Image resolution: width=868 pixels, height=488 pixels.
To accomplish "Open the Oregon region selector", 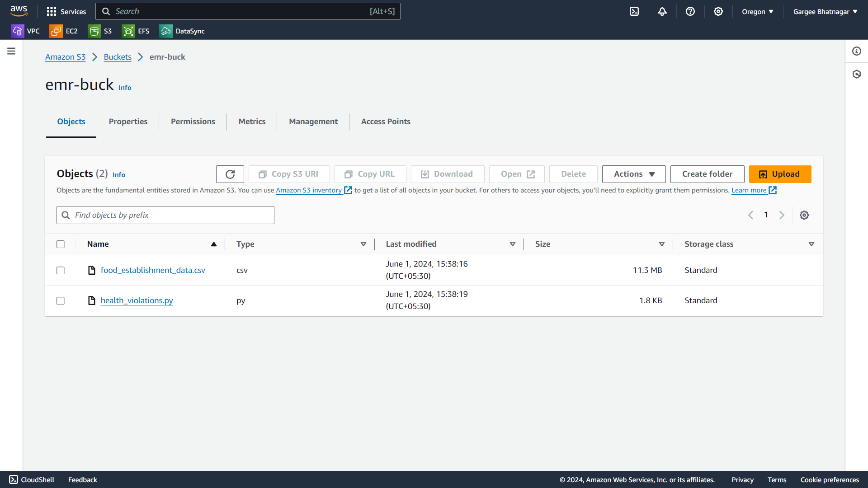I will [757, 11].
